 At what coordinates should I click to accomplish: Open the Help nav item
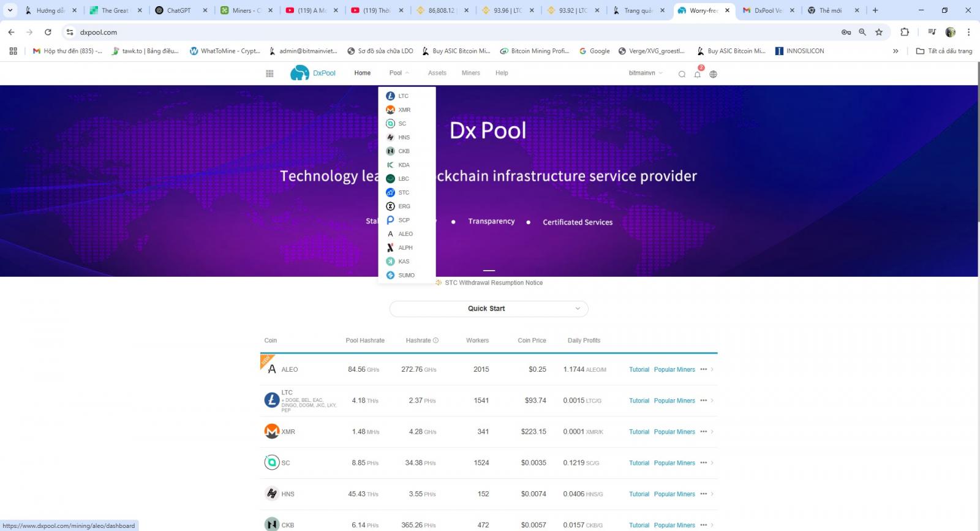point(502,73)
